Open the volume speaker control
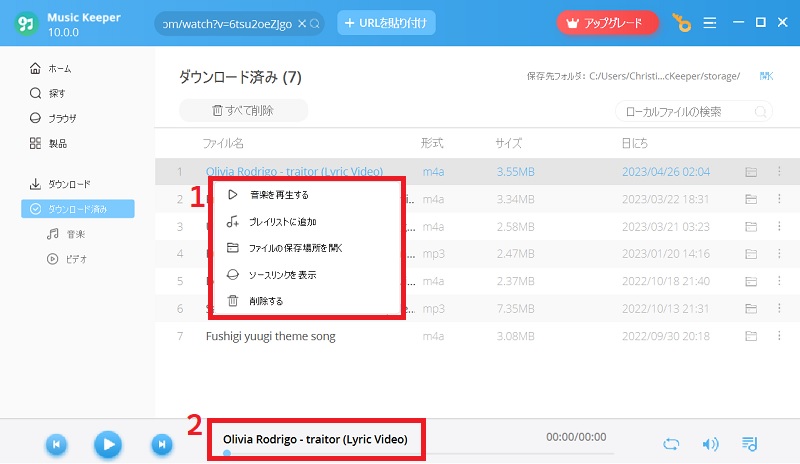 pyautogui.click(x=710, y=444)
